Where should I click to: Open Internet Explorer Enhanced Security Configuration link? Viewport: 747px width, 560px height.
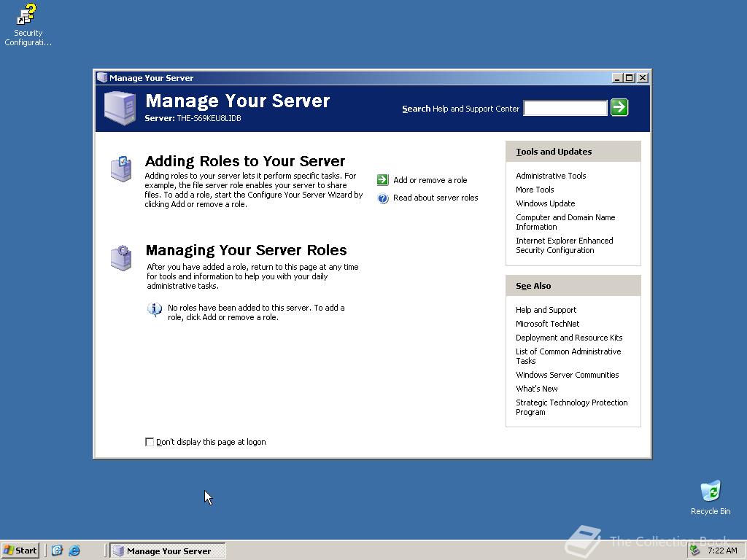(564, 245)
